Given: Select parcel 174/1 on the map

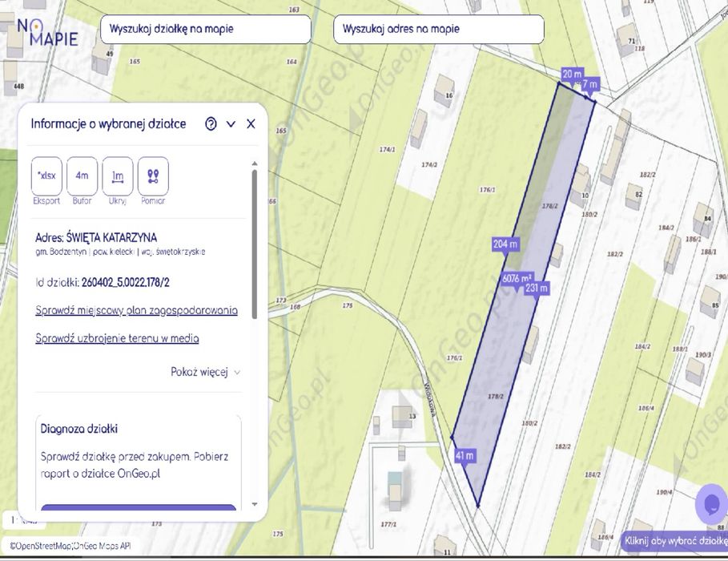Looking at the screenshot, I should [387, 150].
